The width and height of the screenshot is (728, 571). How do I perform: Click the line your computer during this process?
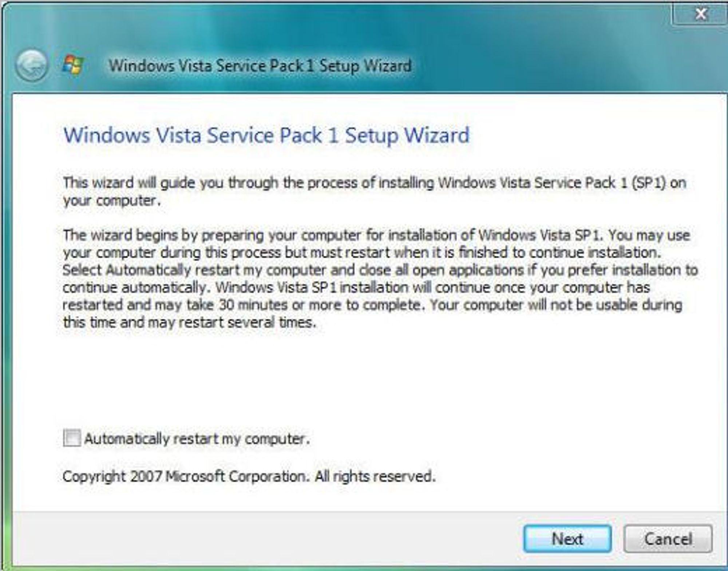(x=362, y=253)
